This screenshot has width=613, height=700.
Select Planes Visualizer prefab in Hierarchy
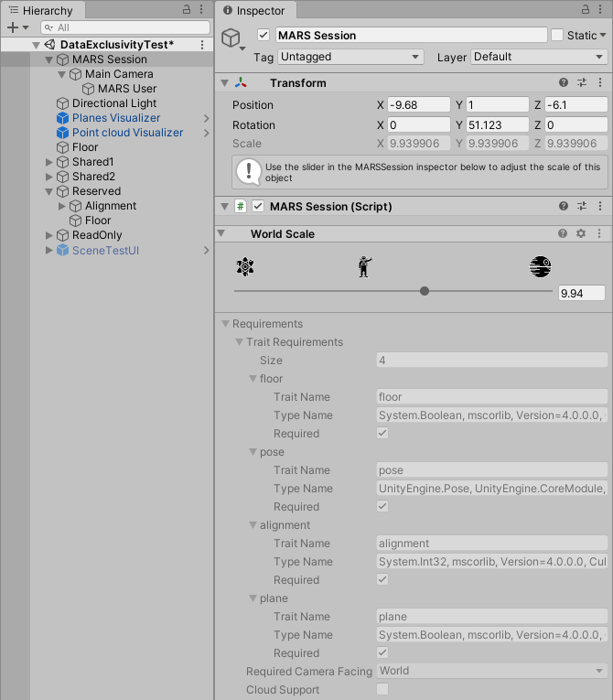115,118
